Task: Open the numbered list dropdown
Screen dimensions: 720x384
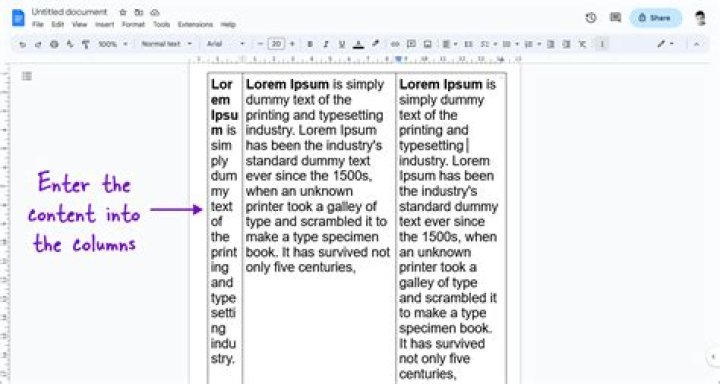Action: point(533,44)
